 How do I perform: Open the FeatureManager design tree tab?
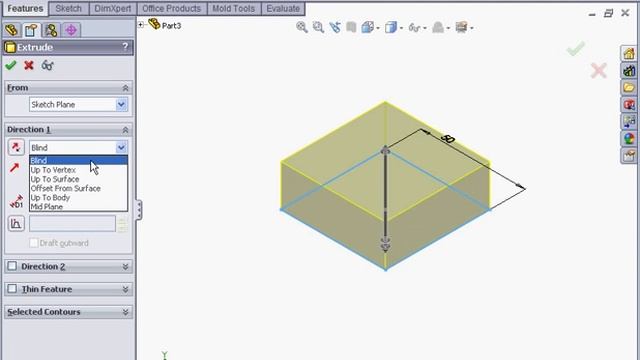11,30
